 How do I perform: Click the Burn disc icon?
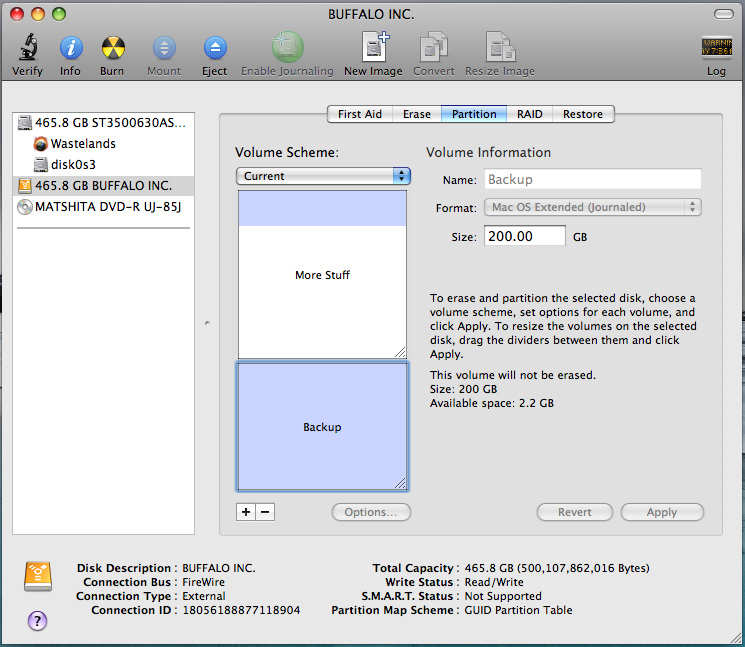[112, 48]
